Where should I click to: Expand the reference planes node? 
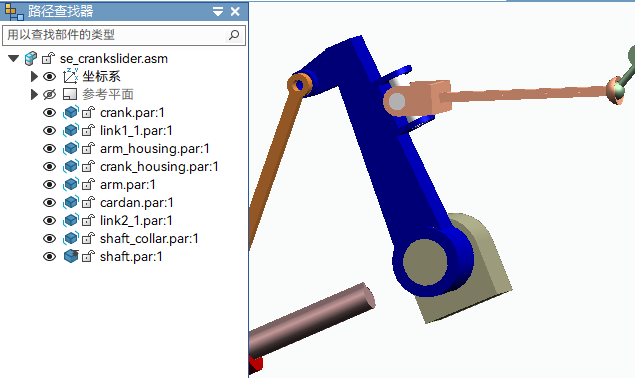point(34,94)
